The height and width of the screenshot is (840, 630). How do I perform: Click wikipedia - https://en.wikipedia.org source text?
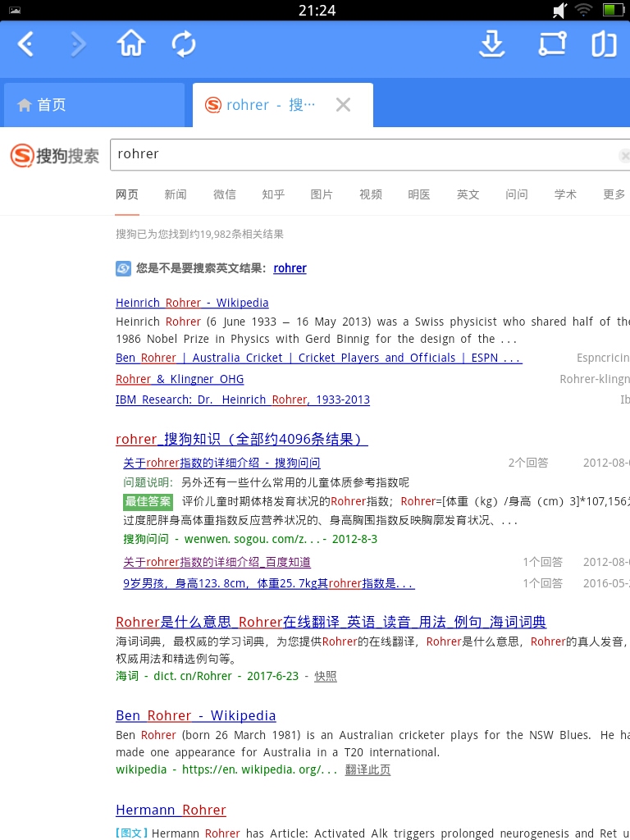click(x=226, y=769)
